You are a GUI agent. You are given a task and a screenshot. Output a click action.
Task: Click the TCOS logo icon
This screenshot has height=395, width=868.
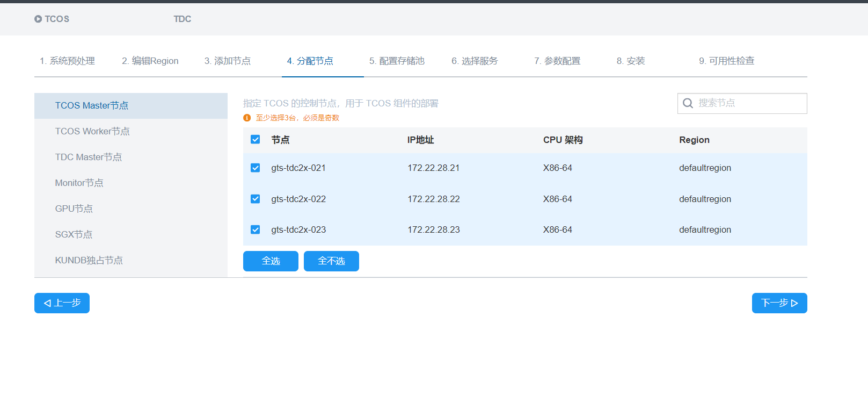(x=38, y=19)
